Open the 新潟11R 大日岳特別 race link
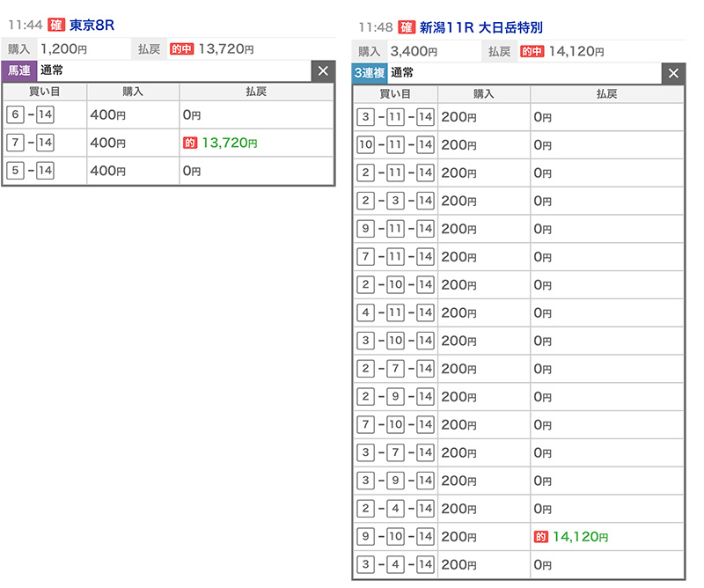704x588 pixels. (x=482, y=27)
